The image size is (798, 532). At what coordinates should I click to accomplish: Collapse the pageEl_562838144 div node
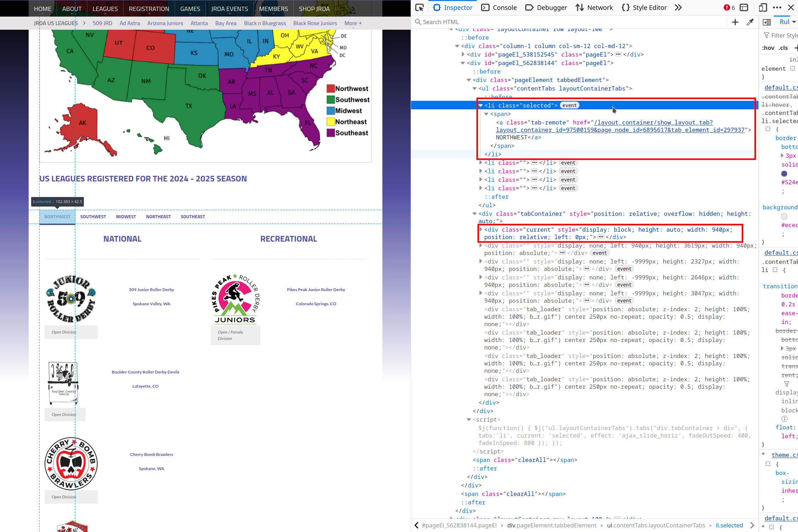[463, 63]
